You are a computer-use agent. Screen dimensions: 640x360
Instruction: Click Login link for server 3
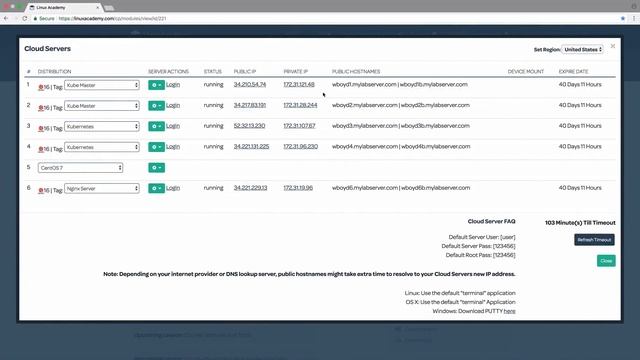[x=173, y=126]
